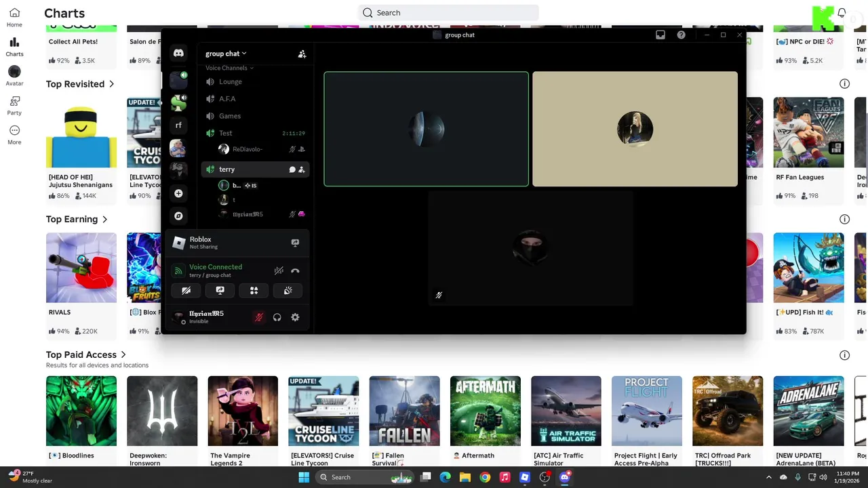Select the Test voice channel
The image size is (868, 488).
click(x=255, y=134)
